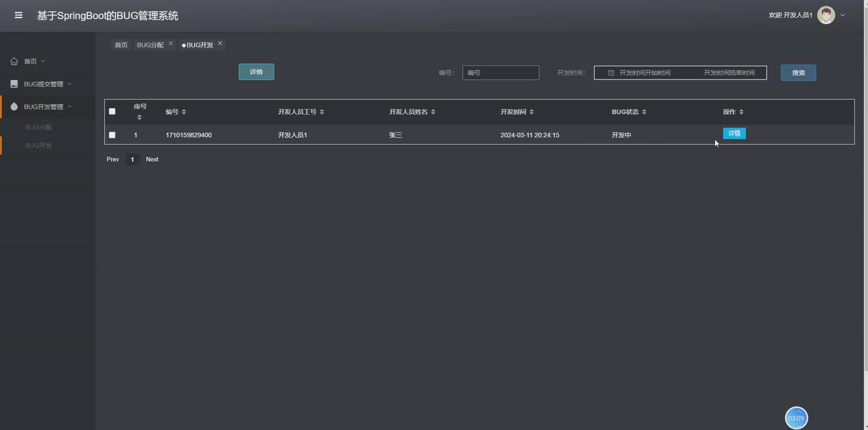Open the BUG开发 sidebar item
The height and width of the screenshot is (430, 868).
pyautogui.click(x=39, y=146)
